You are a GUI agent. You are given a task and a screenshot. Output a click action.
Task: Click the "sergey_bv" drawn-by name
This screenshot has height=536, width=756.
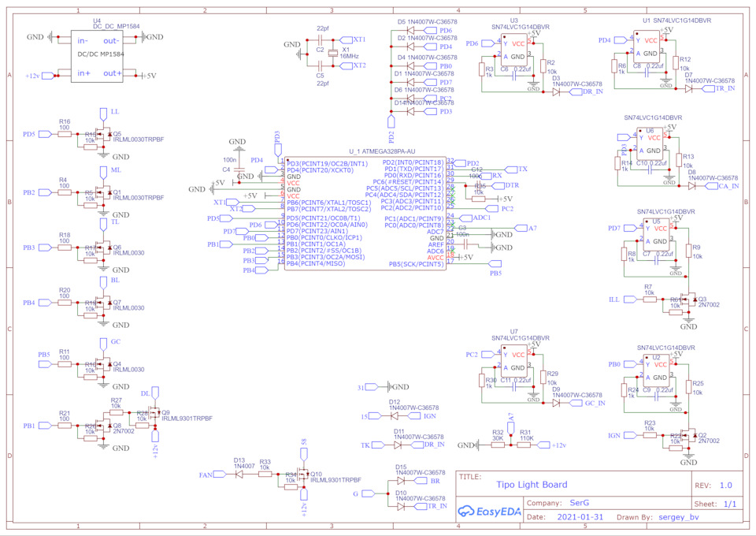click(678, 517)
